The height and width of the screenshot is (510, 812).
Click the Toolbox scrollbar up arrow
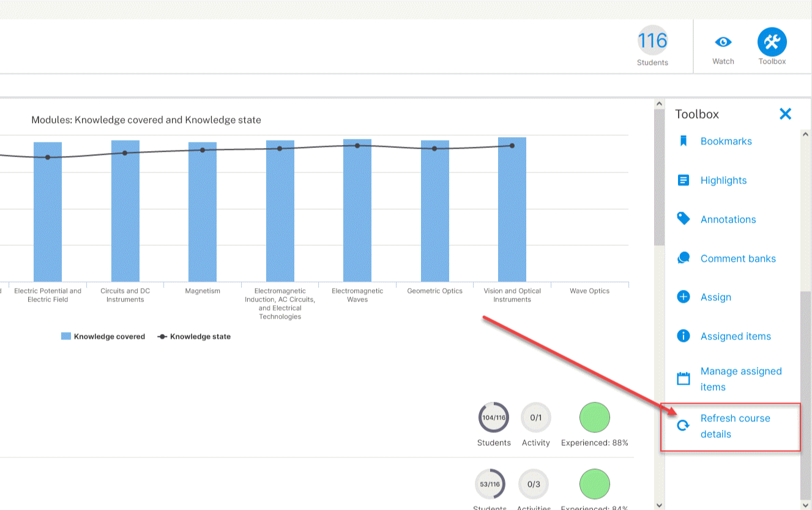coord(805,135)
